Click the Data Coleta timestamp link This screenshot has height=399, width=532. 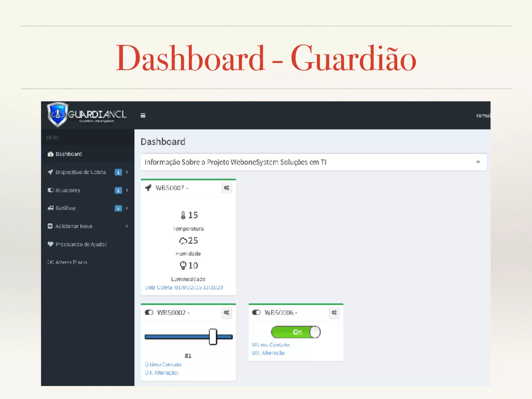[x=184, y=287]
